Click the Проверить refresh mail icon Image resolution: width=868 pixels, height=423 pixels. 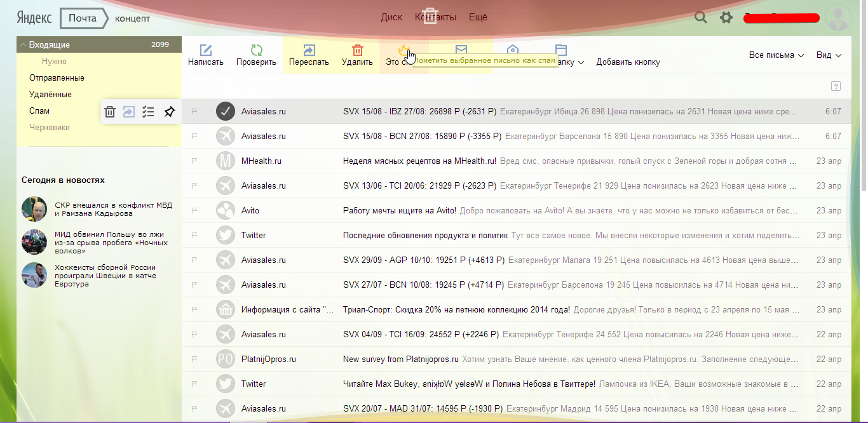pyautogui.click(x=256, y=50)
